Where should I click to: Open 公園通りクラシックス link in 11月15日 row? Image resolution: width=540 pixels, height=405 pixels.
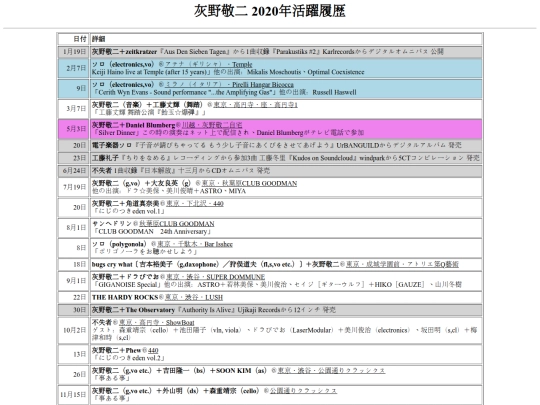pyautogui.click(x=303, y=391)
